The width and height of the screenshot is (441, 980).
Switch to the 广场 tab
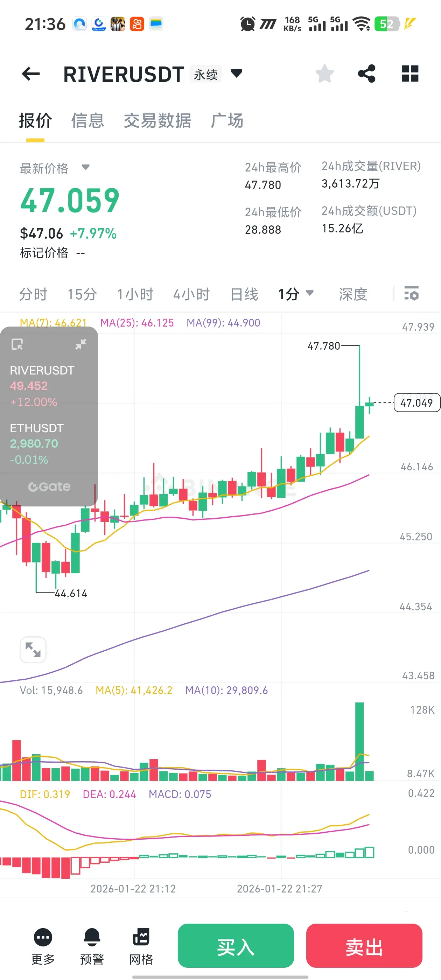coord(227,121)
